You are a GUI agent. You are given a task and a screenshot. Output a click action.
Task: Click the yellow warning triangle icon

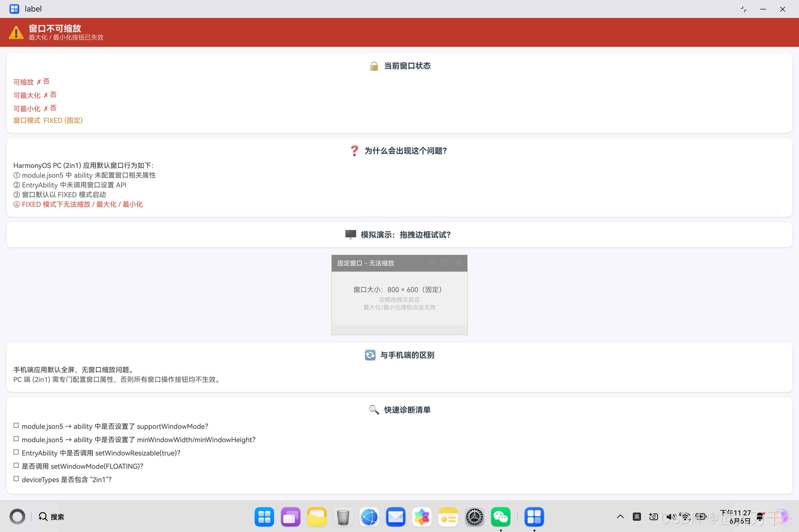pyautogui.click(x=16, y=33)
